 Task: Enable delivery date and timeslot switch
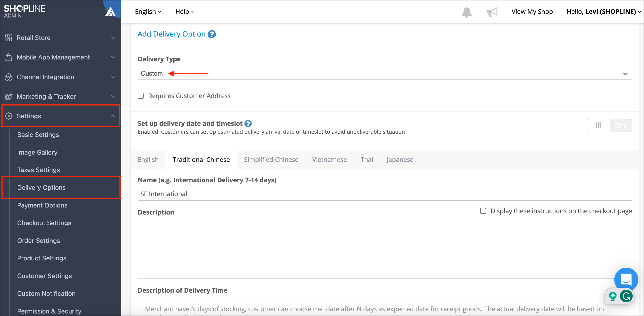(609, 125)
